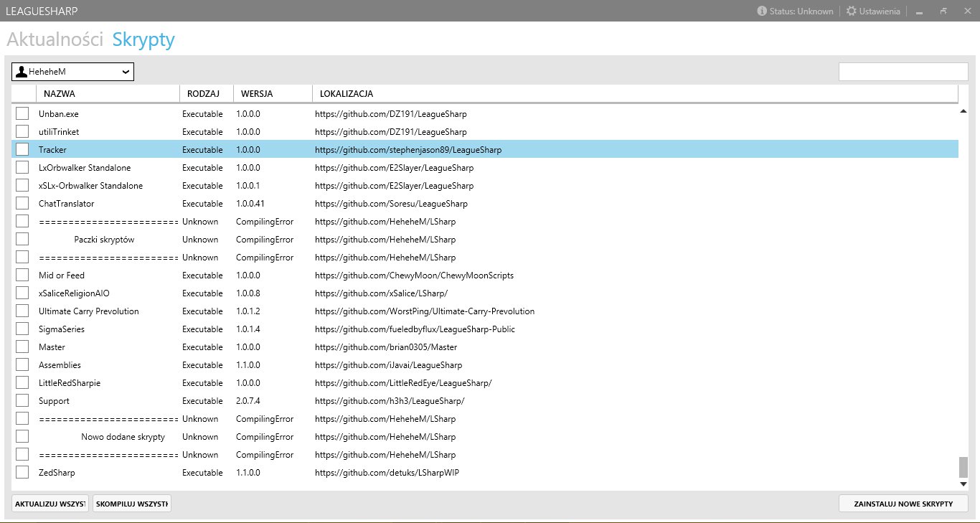The image size is (980, 523).
Task: Tick the Unban.exe checkbox
Action: [22, 113]
